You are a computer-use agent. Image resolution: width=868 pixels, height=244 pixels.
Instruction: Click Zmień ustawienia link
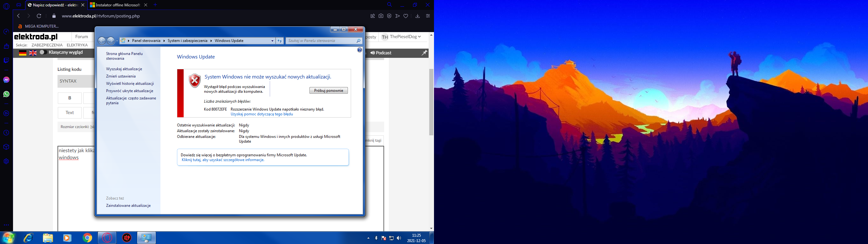pyautogui.click(x=121, y=77)
